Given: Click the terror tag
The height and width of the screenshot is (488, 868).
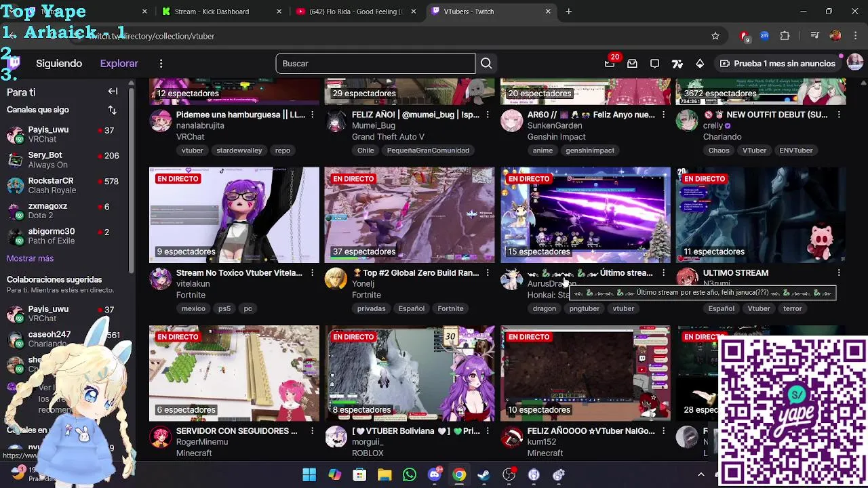Looking at the screenshot, I should pyautogui.click(x=792, y=308).
